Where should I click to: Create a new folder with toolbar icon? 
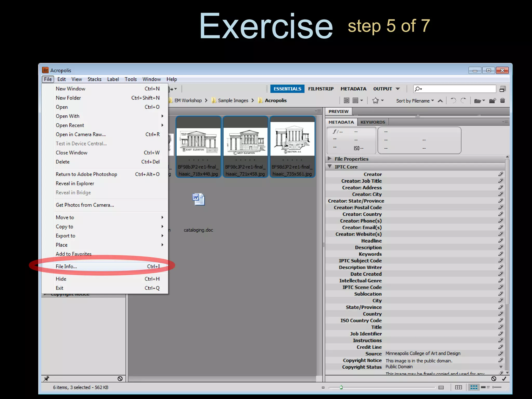[x=492, y=101]
